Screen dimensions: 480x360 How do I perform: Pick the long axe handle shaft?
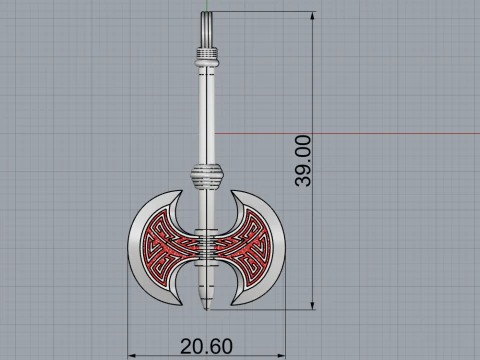(x=207, y=117)
